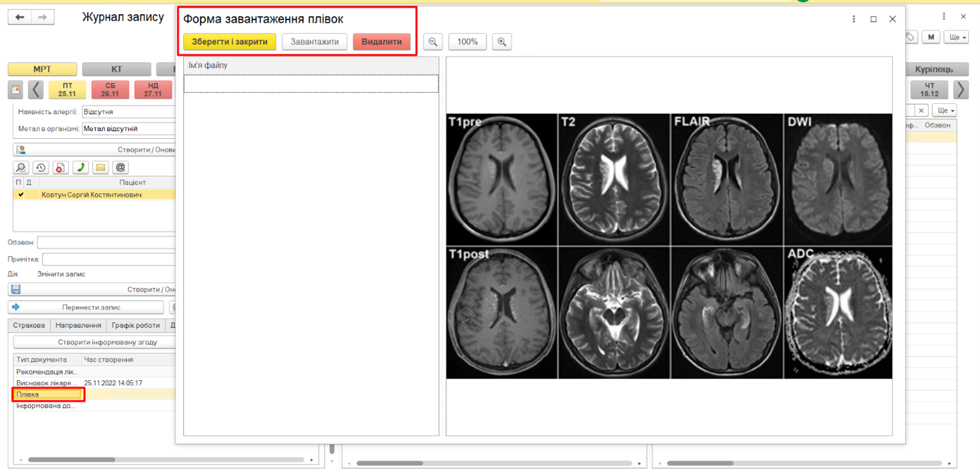Open the top-right Ще dropdown menu
Viewport: 980px width, 473px height.
click(955, 37)
